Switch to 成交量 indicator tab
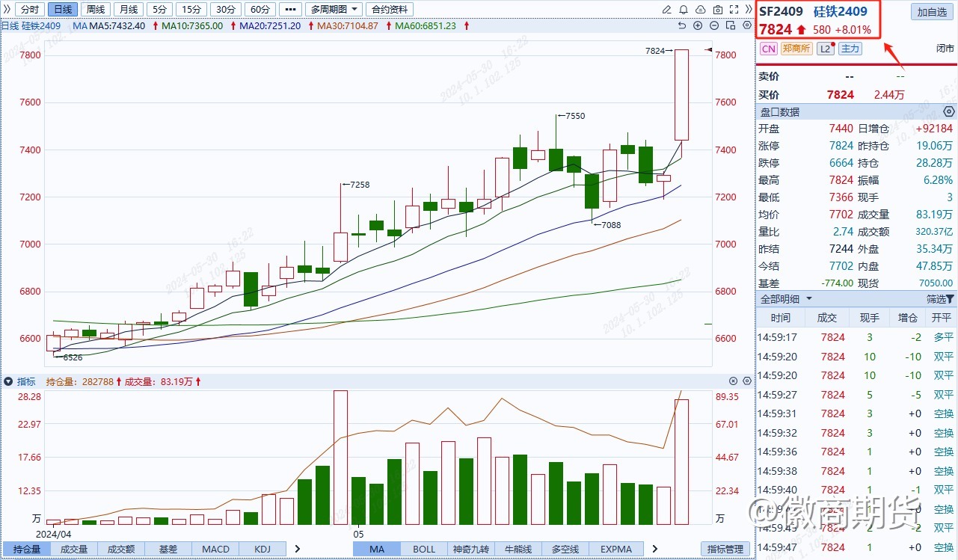Screen dimensions: 958x560 pos(73,550)
